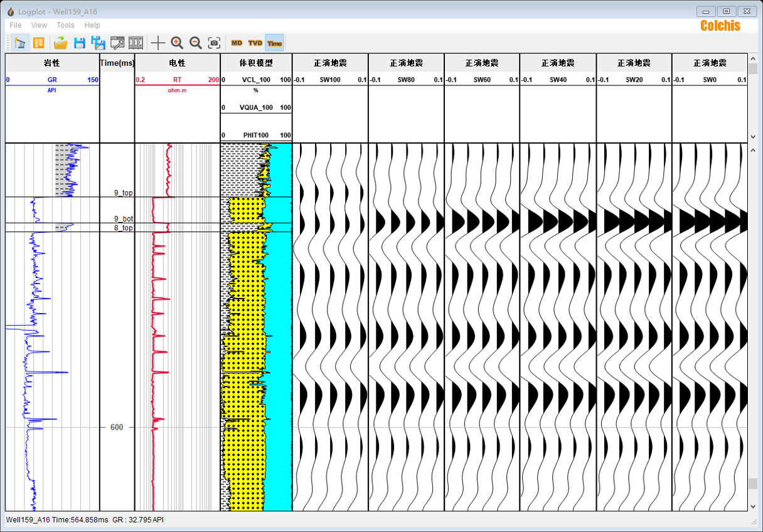
Task: Open the View menu
Action: coord(39,25)
